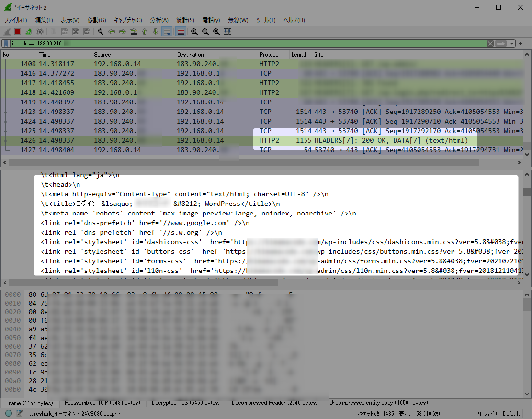Open the filter bookmark icon
Screen dimensions: 532x419
(6, 44)
